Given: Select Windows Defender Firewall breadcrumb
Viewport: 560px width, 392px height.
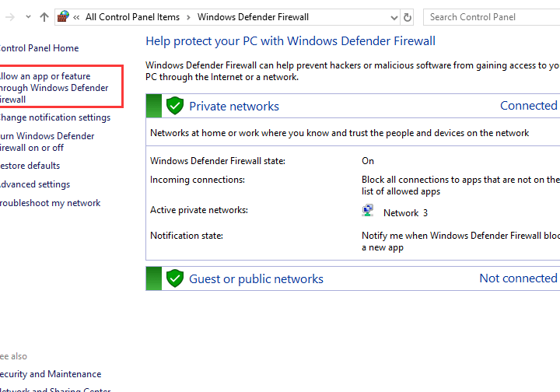Looking at the screenshot, I should click(253, 17).
